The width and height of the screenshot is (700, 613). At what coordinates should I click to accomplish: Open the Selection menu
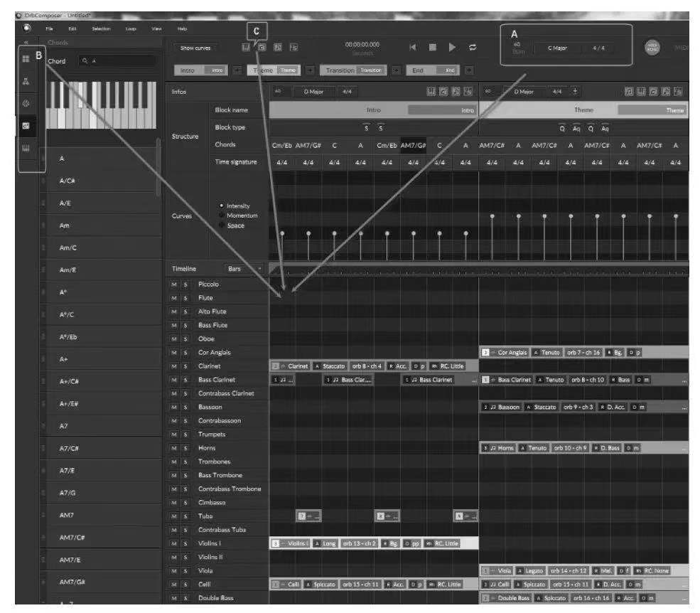(x=102, y=28)
